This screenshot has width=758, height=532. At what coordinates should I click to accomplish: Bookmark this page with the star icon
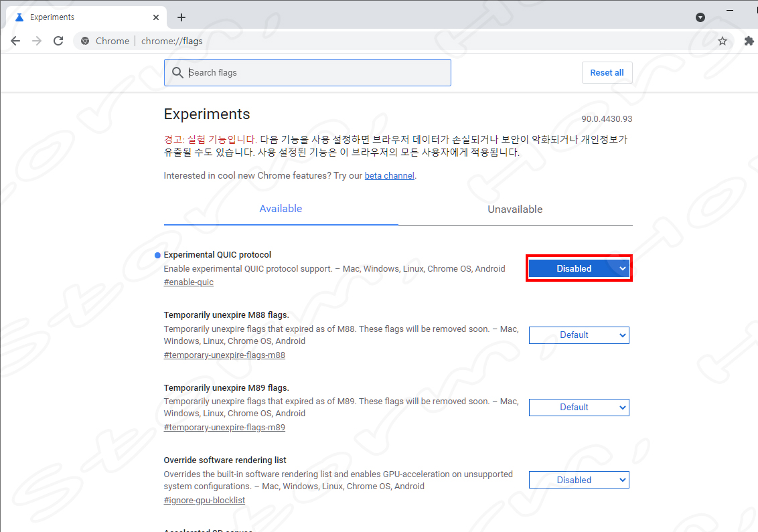click(x=723, y=41)
